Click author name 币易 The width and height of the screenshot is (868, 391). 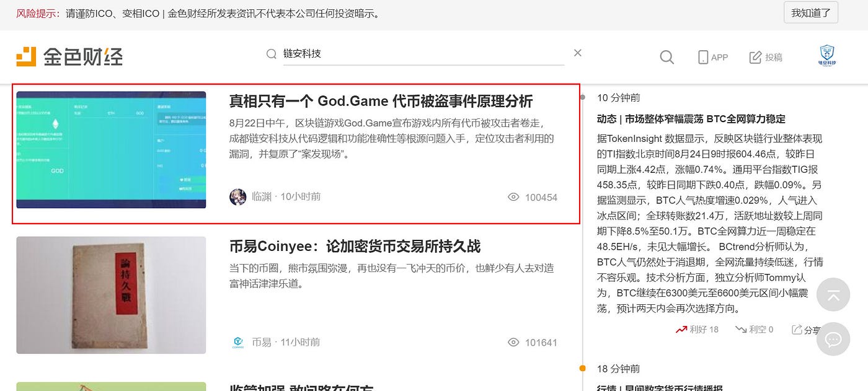coord(262,342)
